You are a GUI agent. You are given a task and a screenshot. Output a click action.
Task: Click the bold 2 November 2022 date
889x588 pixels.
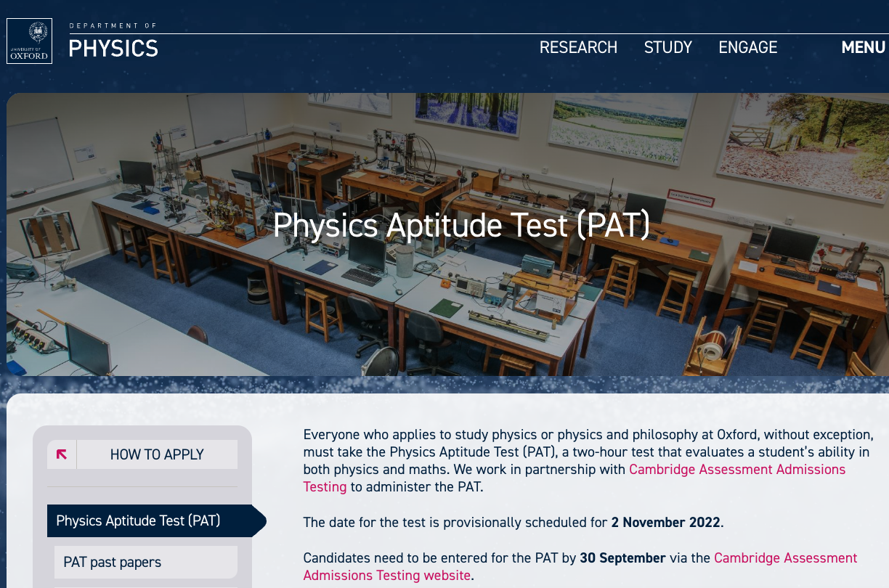click(666, 522)
